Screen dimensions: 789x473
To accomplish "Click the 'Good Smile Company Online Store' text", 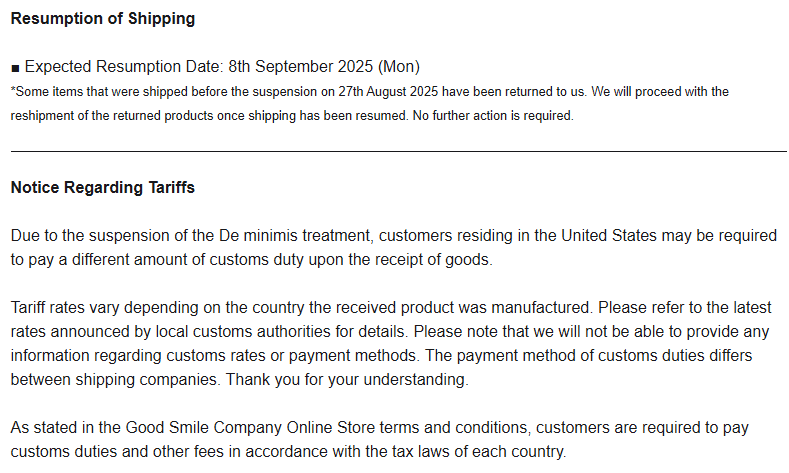I will 250,427.
